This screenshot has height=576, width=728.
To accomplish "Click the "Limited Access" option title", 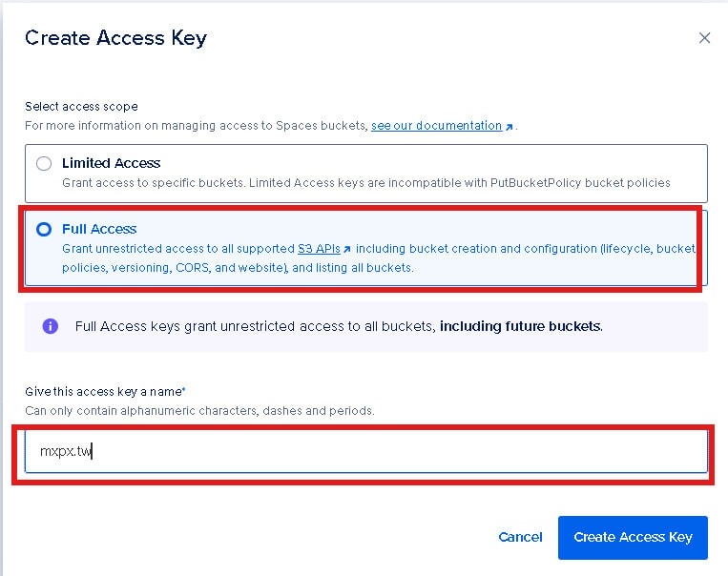I will tap(111, 163).
